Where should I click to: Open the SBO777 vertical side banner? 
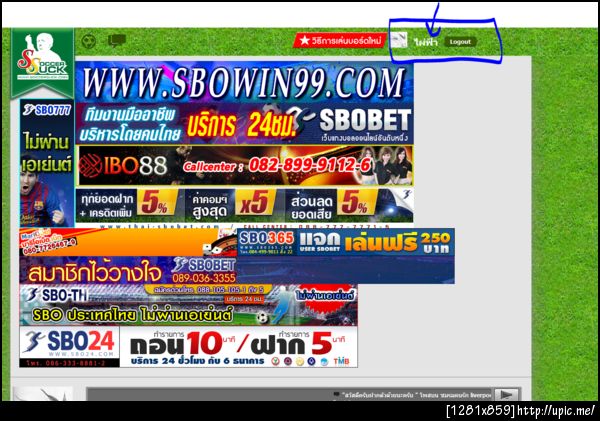click(47, 163)
